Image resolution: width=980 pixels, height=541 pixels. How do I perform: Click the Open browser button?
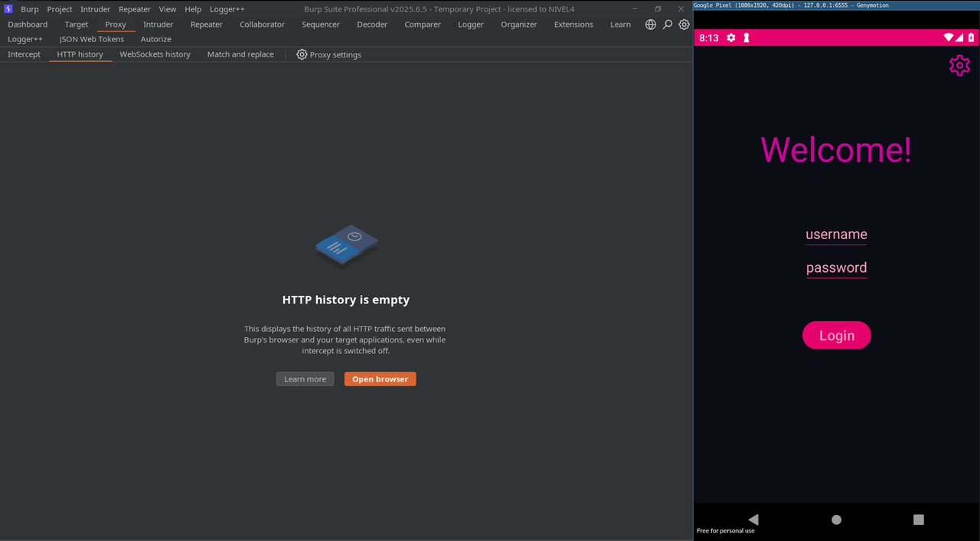(381, 379)
